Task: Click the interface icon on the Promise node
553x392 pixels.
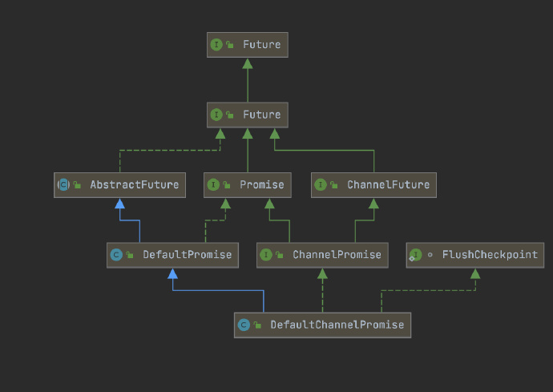Action: 213,184
